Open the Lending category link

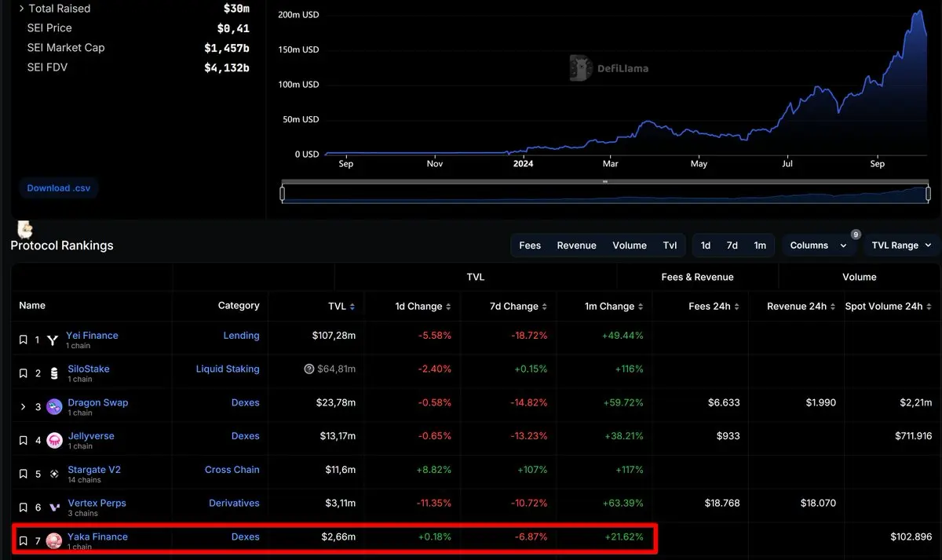[241, 336]
